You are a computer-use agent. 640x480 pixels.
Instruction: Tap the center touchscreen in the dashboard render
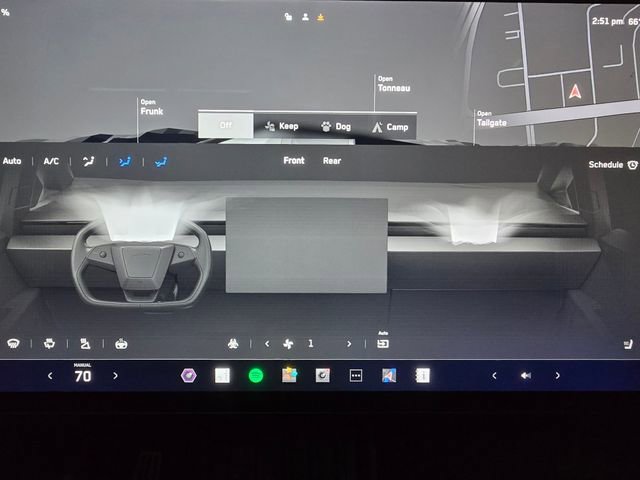[307, 245]
